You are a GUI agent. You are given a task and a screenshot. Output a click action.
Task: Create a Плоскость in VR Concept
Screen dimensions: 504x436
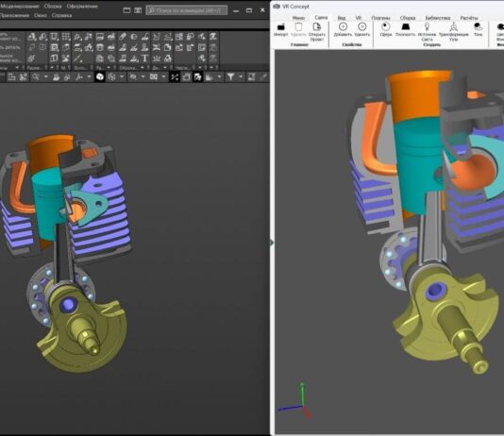click(405, 29)
